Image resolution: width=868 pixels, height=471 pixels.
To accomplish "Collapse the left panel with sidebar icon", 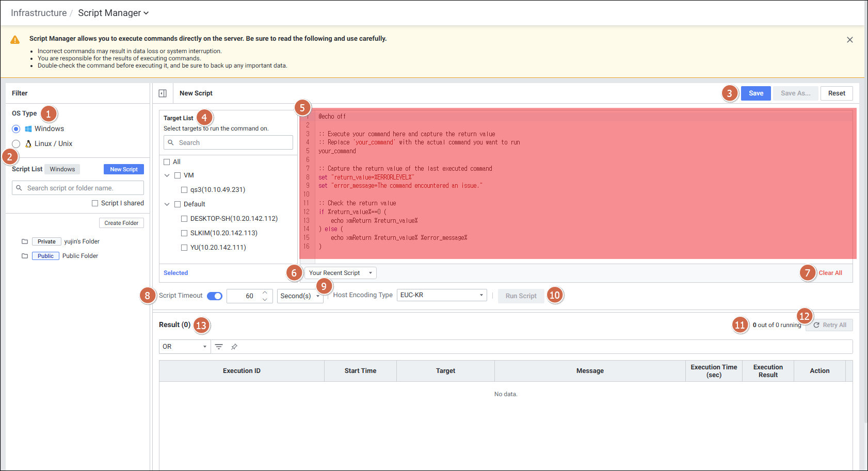I will [163, 93].
